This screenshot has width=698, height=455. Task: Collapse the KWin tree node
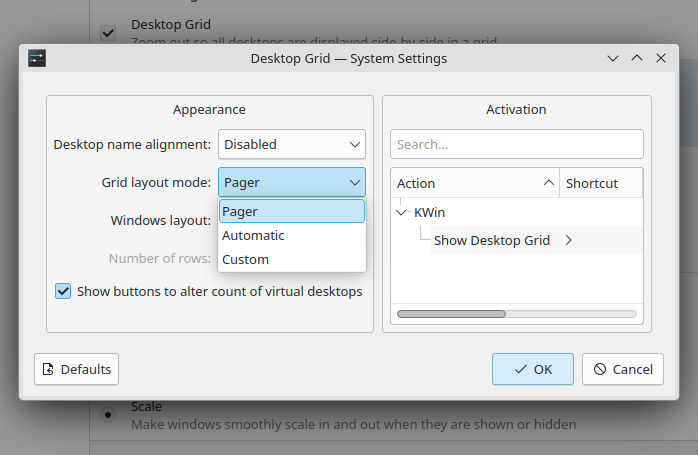point(402,212)
